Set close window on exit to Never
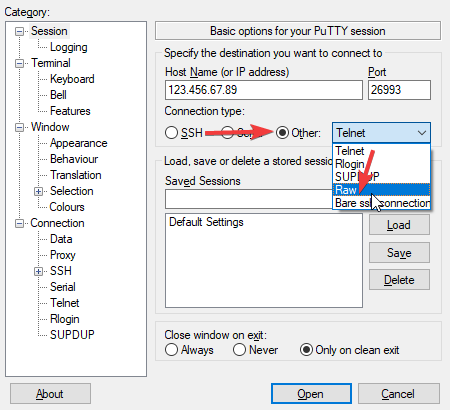The image size is (450, 410). coord(239,350)
